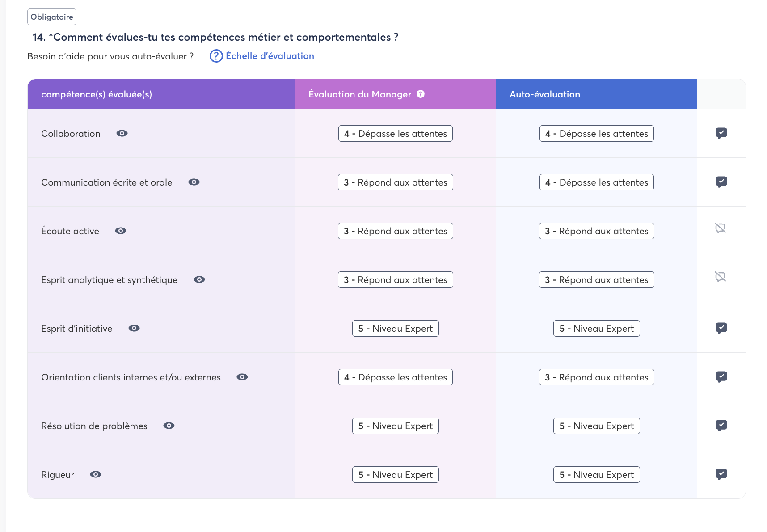Open Auto-évaluation dropdown for Orientation clients
Image resolution: width=767 pixels, height=532 pixels.
pos(596,377)
